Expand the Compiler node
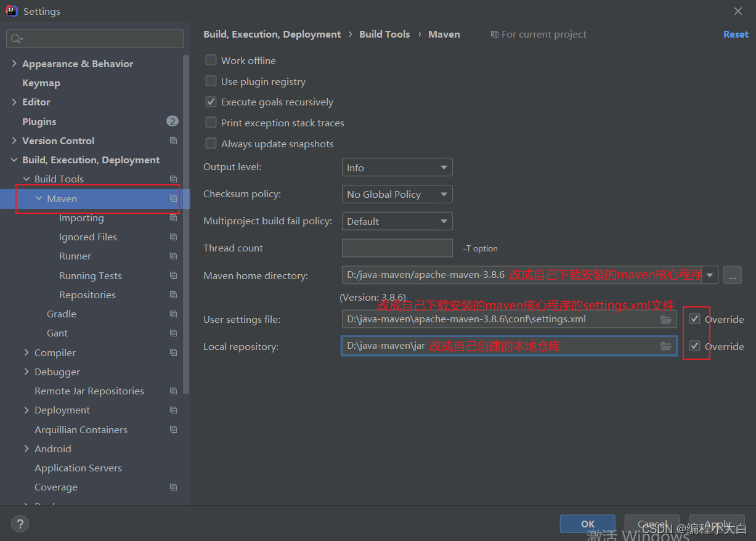This screenshot has width=756, height=541. [26, 352]
